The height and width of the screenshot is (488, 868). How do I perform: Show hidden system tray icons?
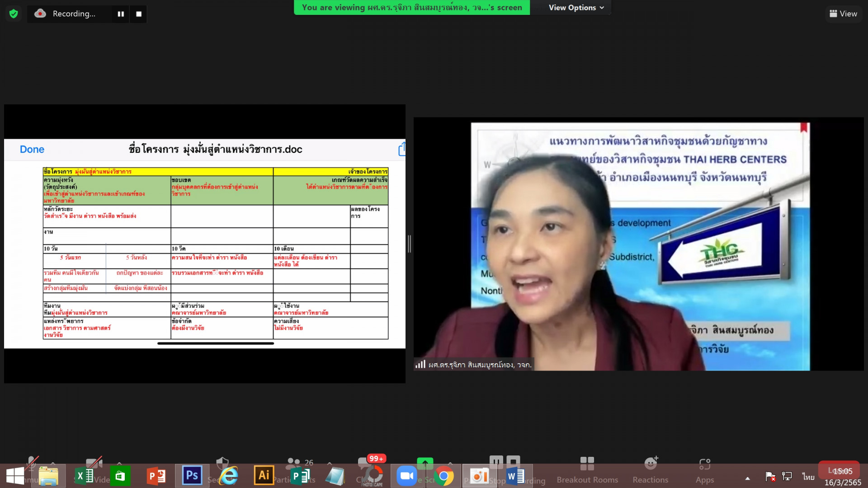tap(748, 478)
